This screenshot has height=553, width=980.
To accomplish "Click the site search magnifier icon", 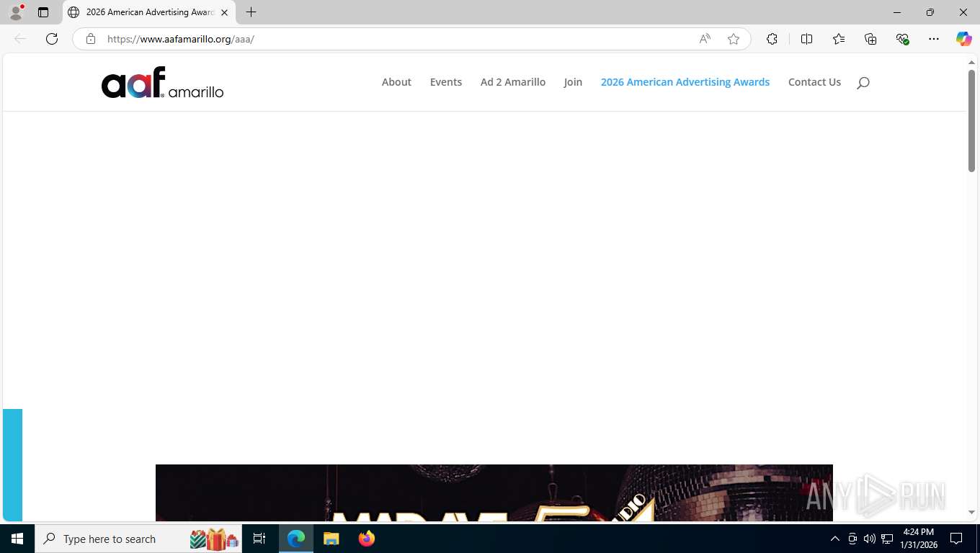I will coord(863,83).
